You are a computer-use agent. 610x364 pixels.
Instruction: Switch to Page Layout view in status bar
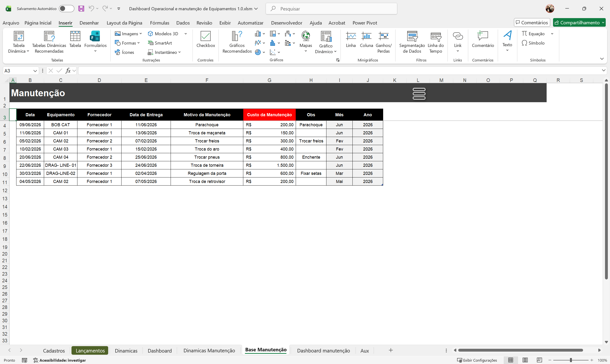point(525,360)
